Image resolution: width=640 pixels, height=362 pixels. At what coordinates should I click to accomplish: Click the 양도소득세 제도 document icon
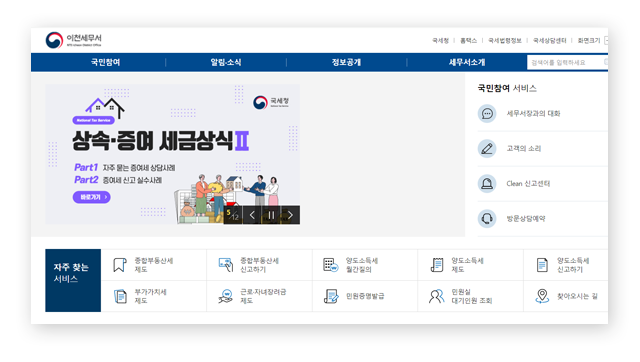point(437,265)
